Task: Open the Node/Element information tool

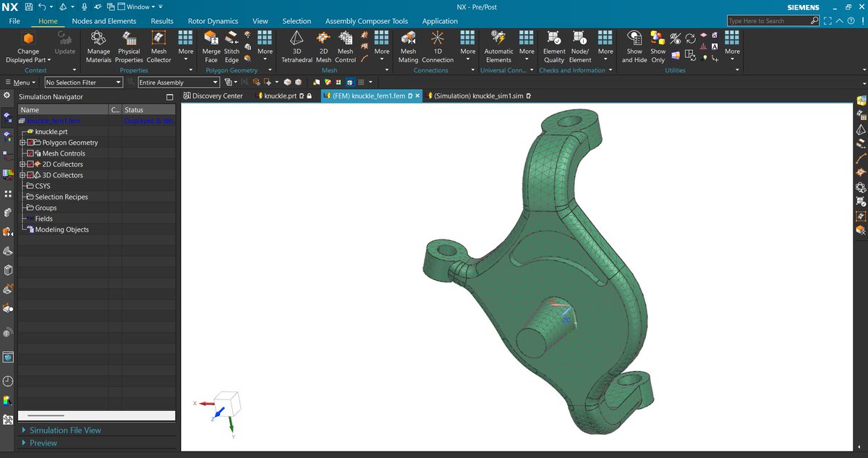Action: click(x=580, y=47)
